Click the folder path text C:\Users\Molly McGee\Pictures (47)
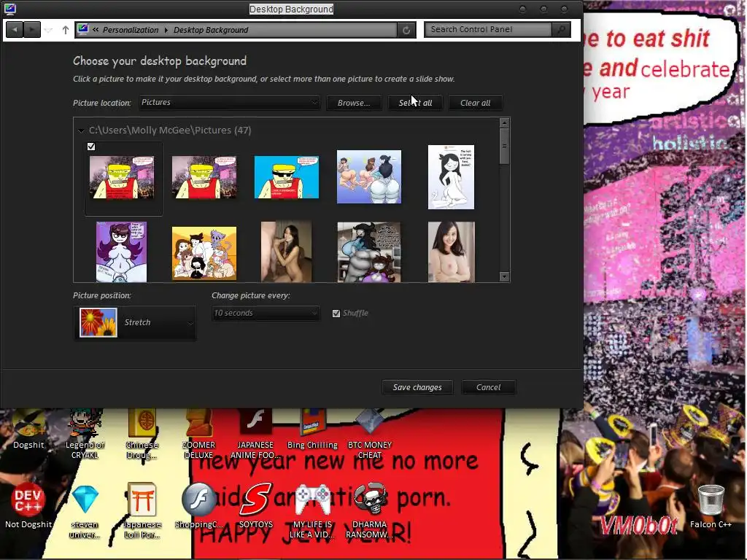This screenshot has height=560, width=747. coord(170,130)
